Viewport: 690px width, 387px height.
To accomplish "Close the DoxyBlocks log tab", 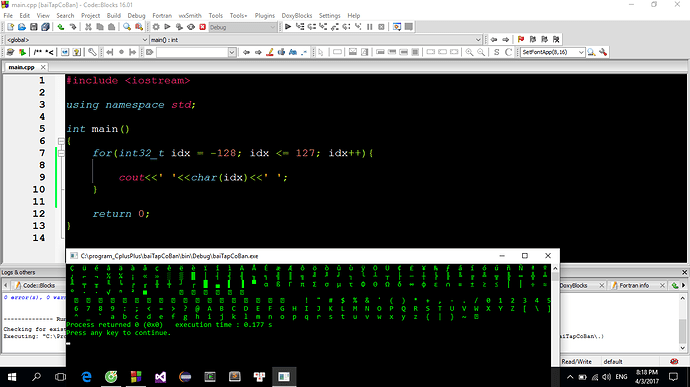I will coord(602,285).
